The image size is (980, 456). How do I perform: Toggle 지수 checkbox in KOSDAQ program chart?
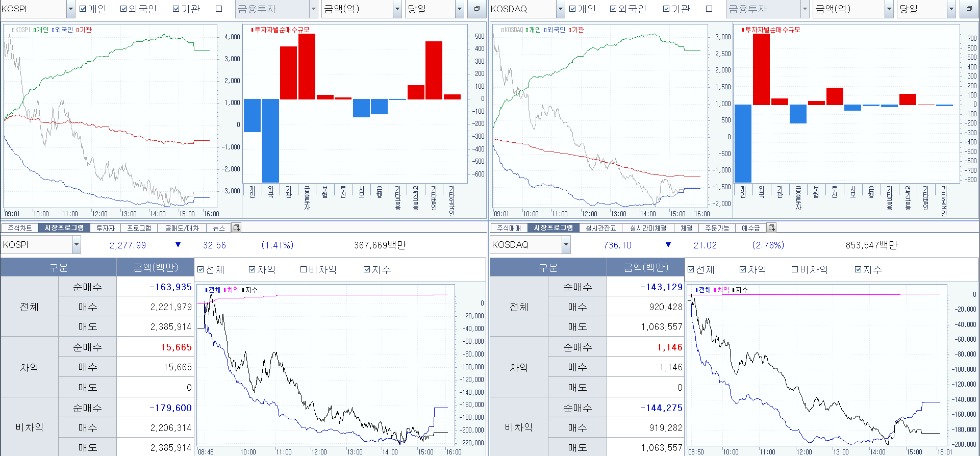tap(858, 269)
